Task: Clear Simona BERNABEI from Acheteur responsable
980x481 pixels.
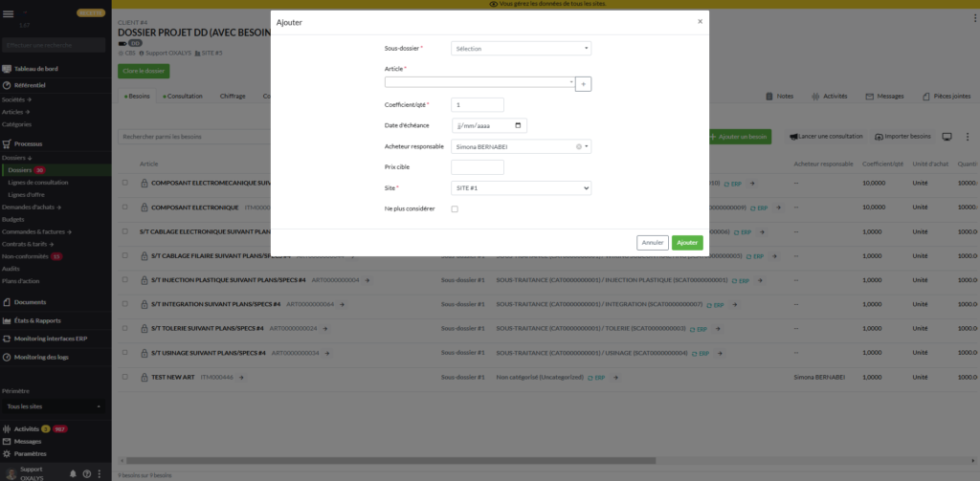Action: point(578,146)
